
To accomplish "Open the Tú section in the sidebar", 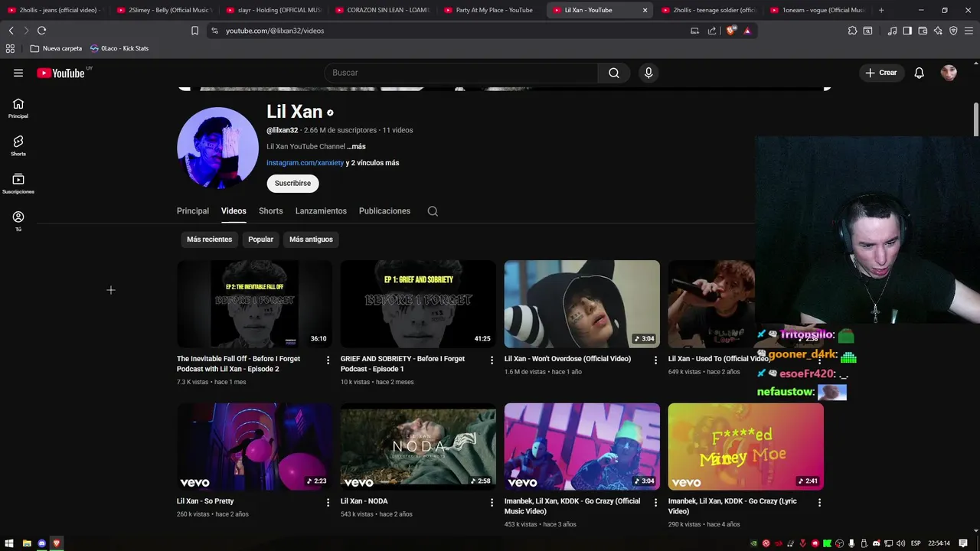I will pyautogui.click(x=18, y=221).
